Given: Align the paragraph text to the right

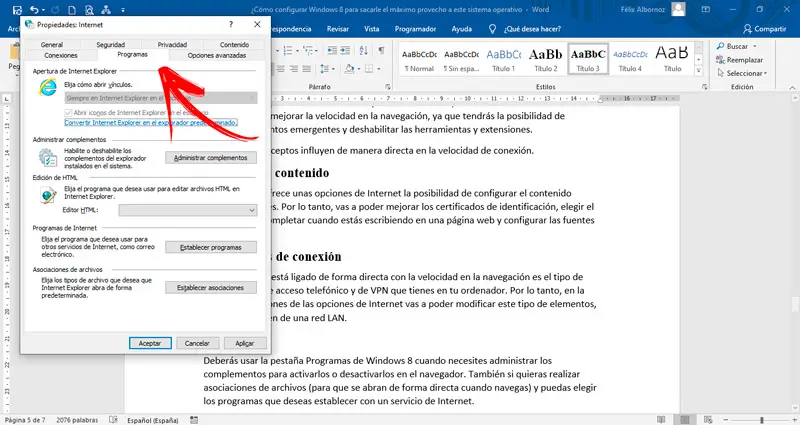Looking at the screenshot, I should point(293,68).
